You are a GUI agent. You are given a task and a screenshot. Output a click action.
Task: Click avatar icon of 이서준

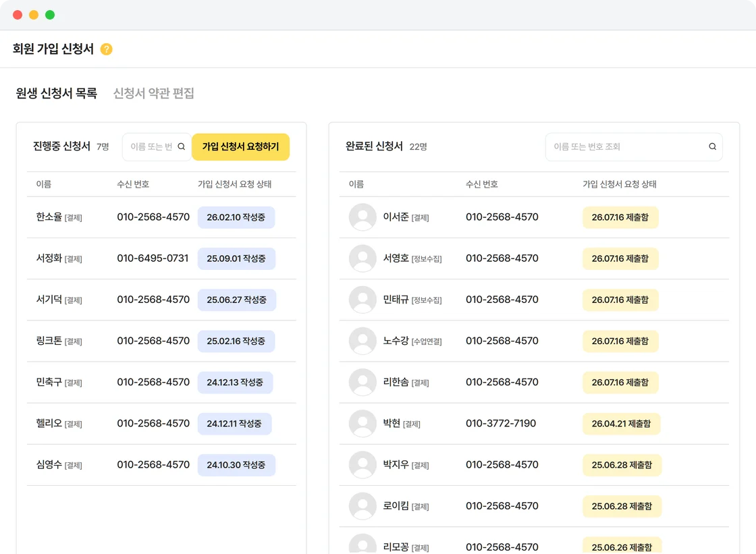pyautogui.click(x=362, y=217)
